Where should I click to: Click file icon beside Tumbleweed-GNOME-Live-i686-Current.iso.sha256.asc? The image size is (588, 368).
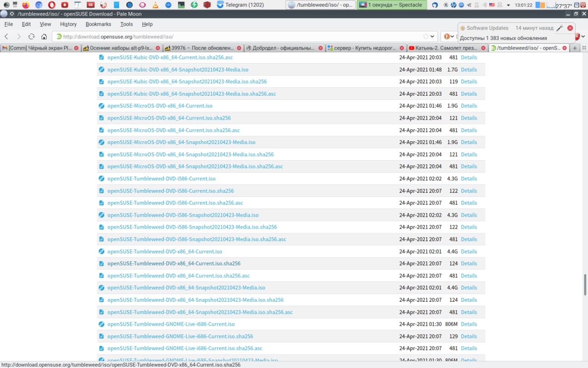pos(102,348)
